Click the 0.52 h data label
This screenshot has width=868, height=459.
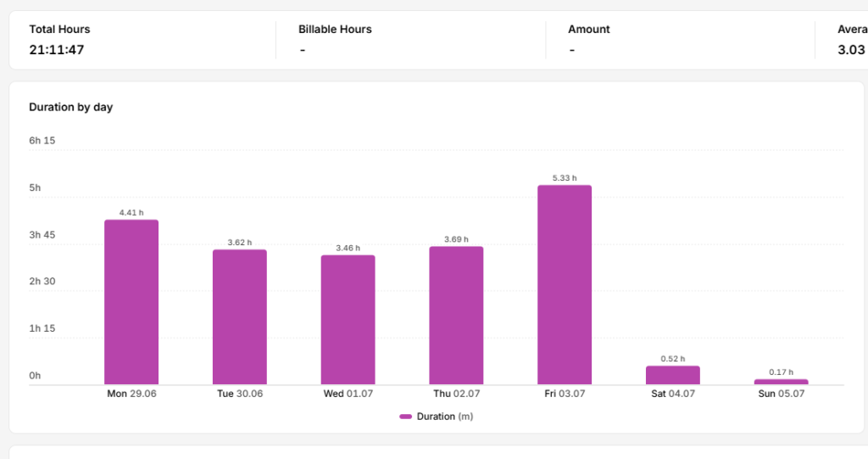[672, 359]
